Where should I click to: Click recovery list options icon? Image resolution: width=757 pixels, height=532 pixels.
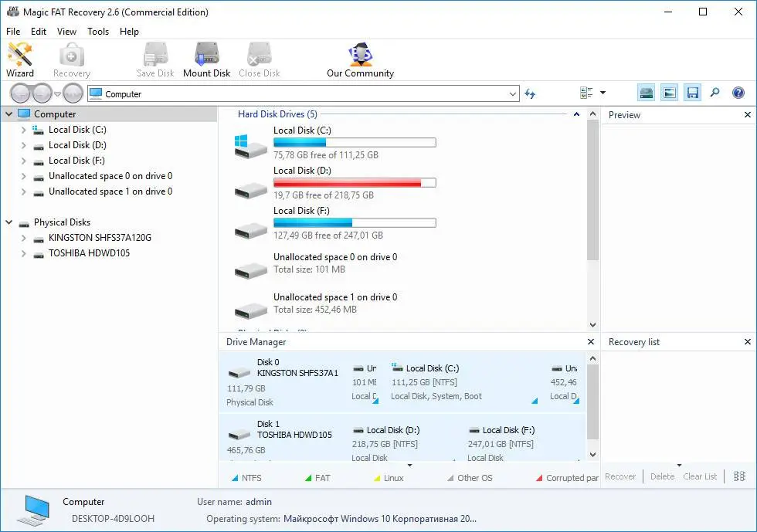[740, 476]
